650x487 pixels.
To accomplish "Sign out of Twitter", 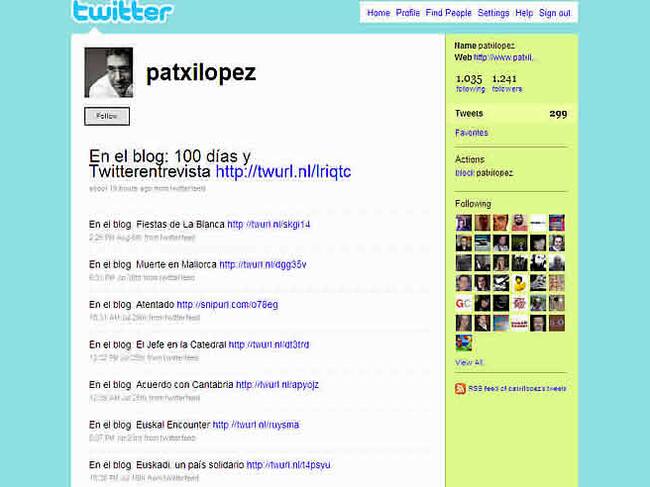I will [555, 13].
